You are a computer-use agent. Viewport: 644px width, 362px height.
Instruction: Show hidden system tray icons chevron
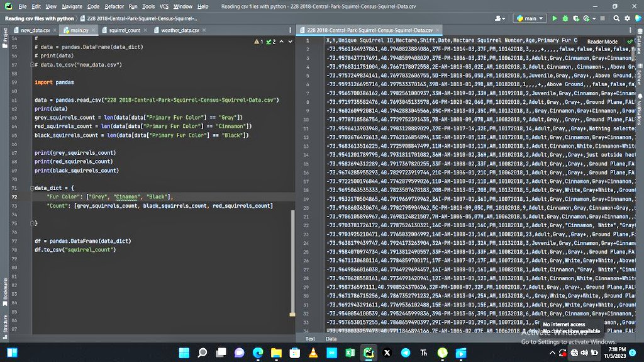552,353
